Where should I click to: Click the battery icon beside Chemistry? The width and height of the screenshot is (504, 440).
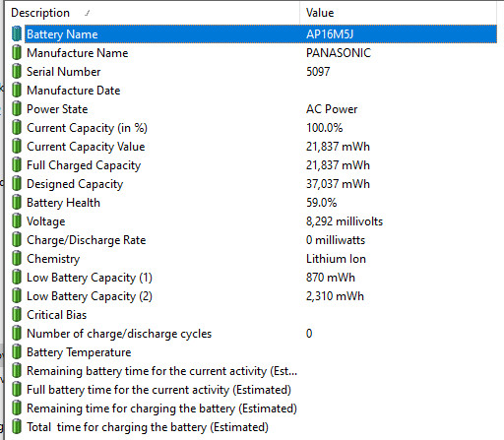click(x=17, y=258)
